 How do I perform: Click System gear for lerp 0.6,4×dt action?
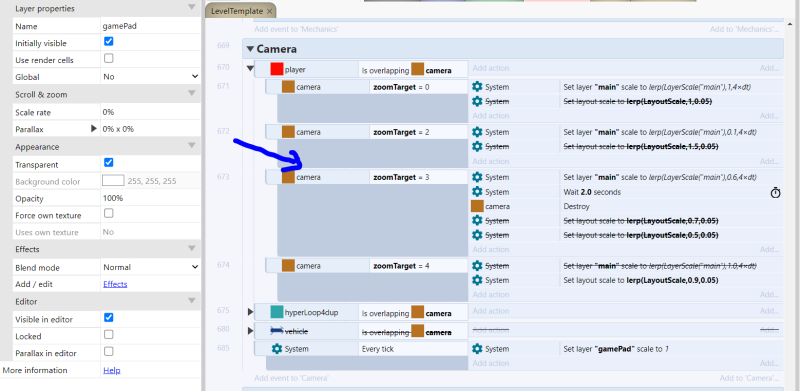(477, 177)
